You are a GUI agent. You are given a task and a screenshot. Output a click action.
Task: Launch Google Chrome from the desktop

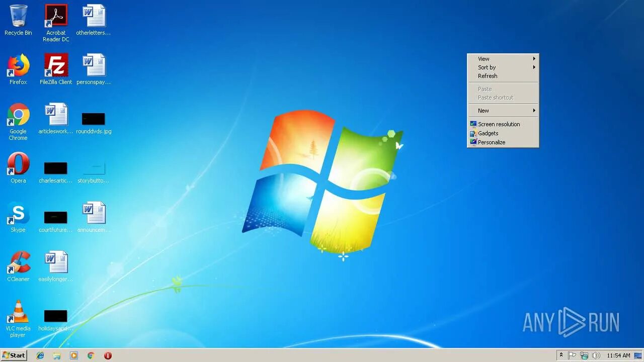[x=18, y=115]
